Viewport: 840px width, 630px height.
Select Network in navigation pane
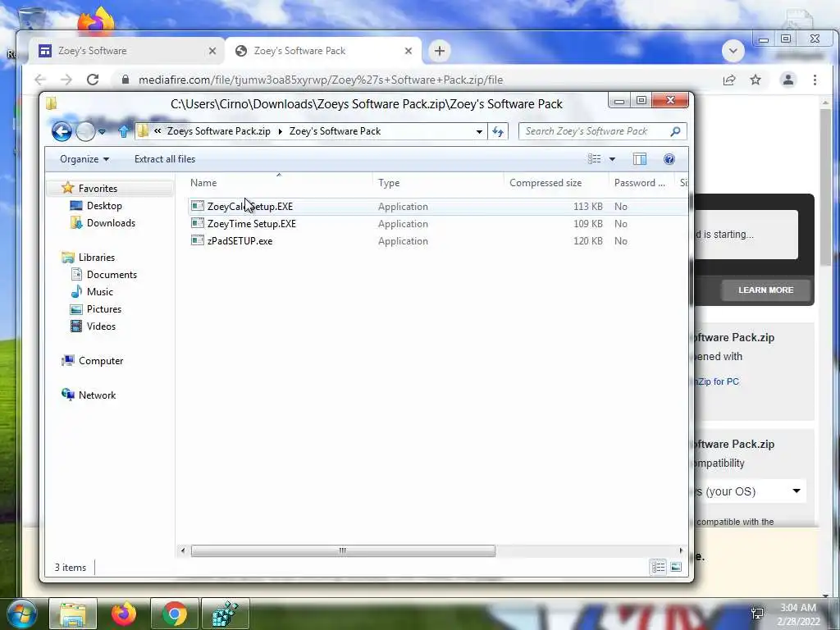coord(97,395)
